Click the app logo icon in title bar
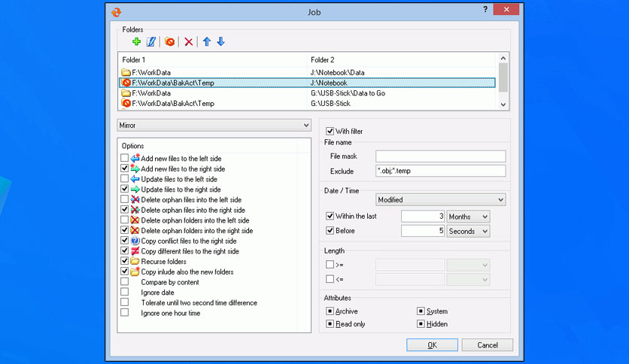The height and width of the screenshot is (364, 629). (115, 11)
